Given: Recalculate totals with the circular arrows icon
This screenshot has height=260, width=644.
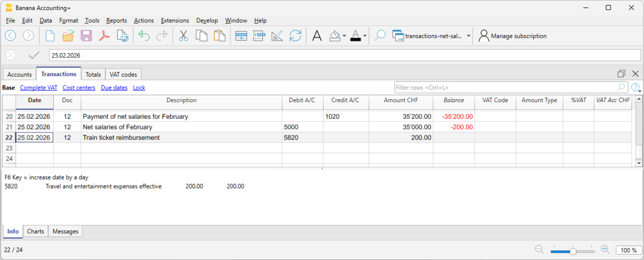Looking at the screenshot, I should pos(295,36).
